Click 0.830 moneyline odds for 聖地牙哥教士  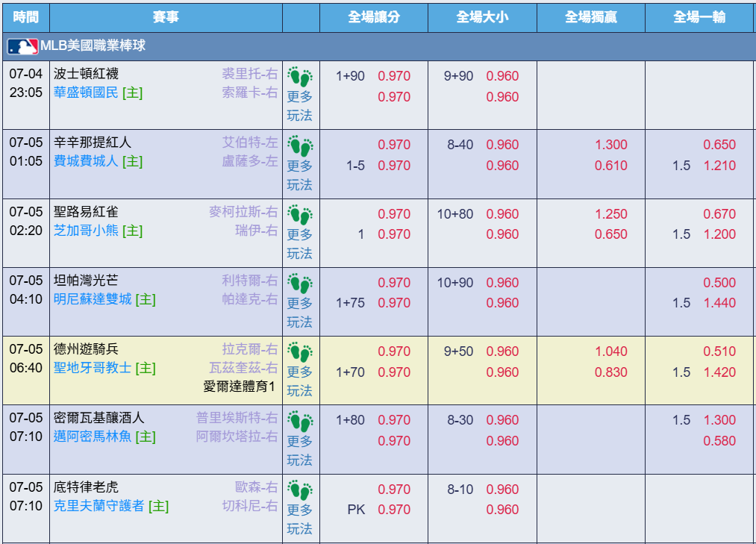pos(611,372)
